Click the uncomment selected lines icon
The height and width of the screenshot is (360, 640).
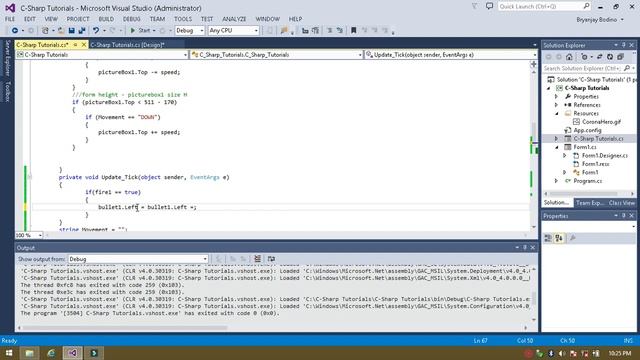[x=340, y=31]
